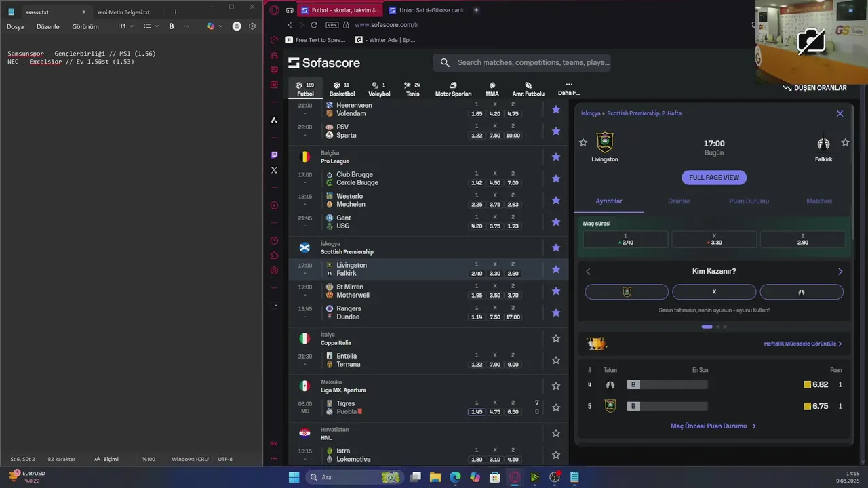Click the VPN badge in address bar
The image size is (868, 488).
coord(332,25)
